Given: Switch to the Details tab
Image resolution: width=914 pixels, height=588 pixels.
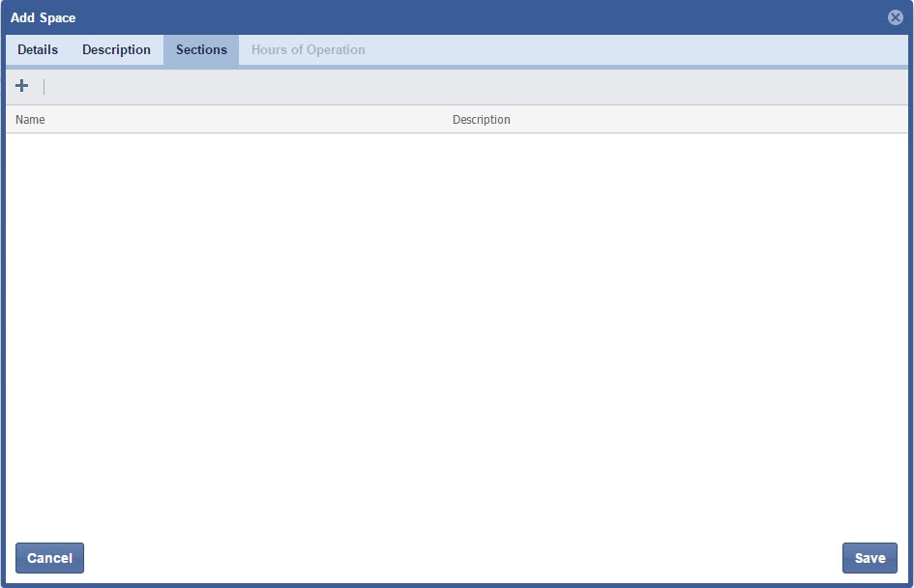Looking at the screenshot, I should point(38,50).
